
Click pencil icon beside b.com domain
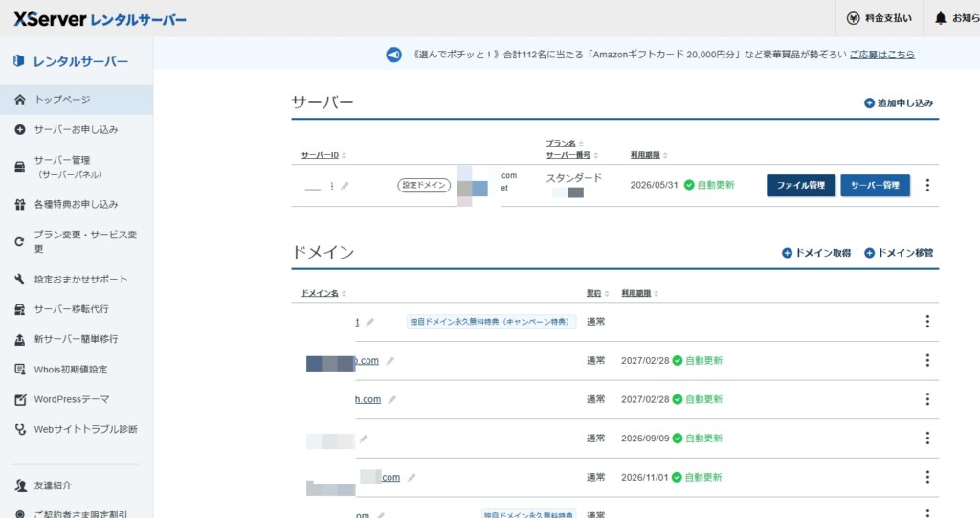click(390, 361)
